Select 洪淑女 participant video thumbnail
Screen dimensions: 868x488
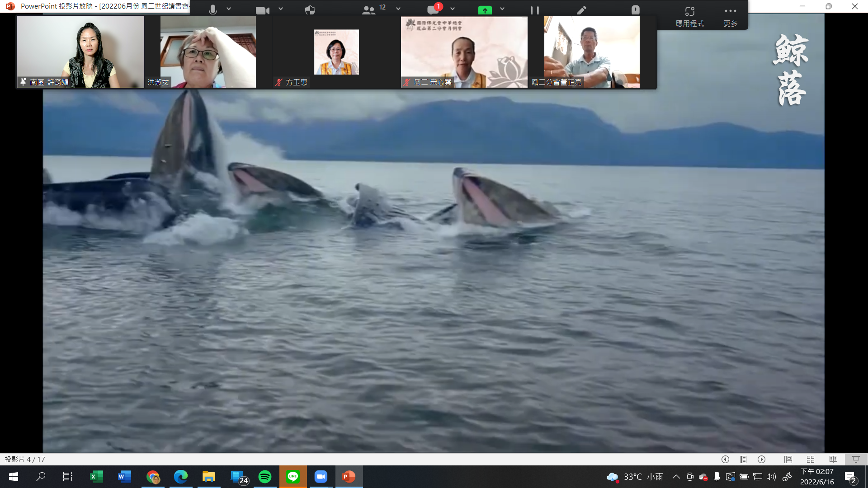(x=208, y=52)
